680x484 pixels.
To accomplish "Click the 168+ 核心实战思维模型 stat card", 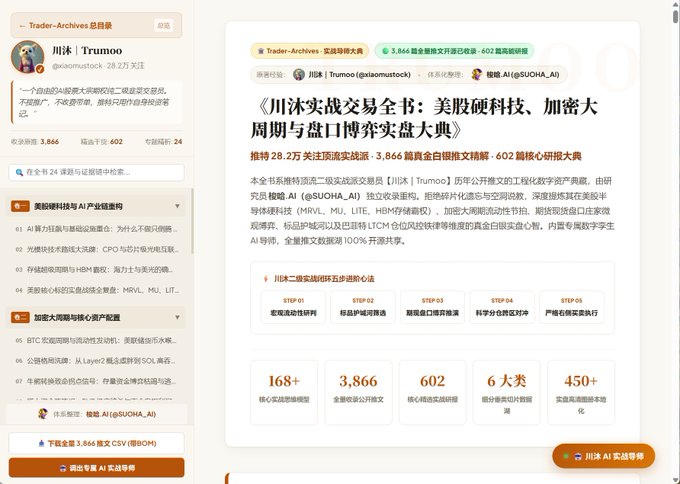I will coord(284,392).
